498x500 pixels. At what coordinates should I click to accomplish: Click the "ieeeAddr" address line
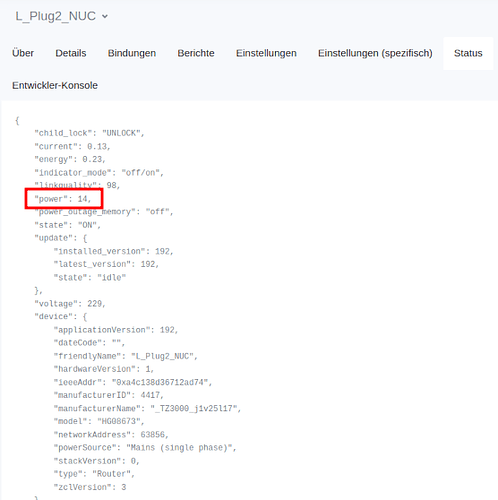pyautogui.click(x=133, y=382)
